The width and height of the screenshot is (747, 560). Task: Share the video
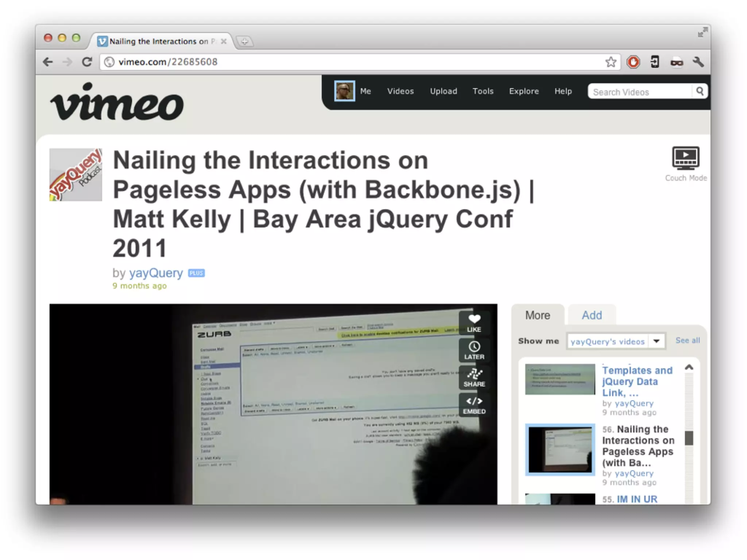pyautogui.click(x=474, y=378)
